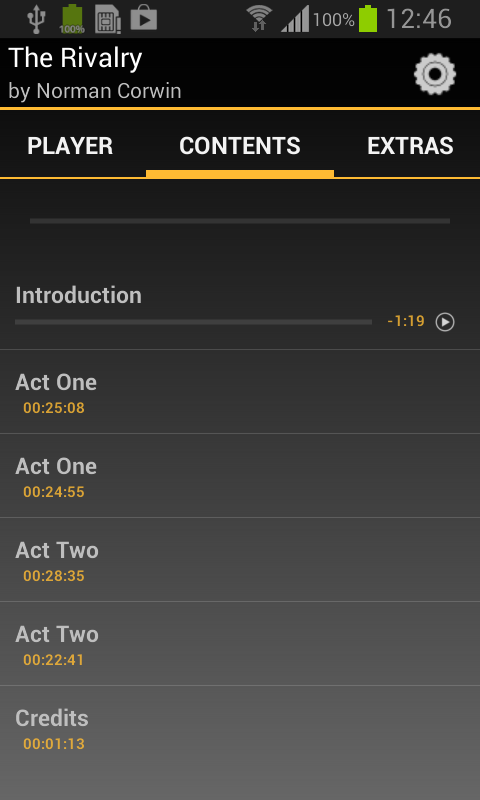Screen dimensions: 480x800
Task: Tap the Introduction chapter title
Action: [x=79, y=295]
